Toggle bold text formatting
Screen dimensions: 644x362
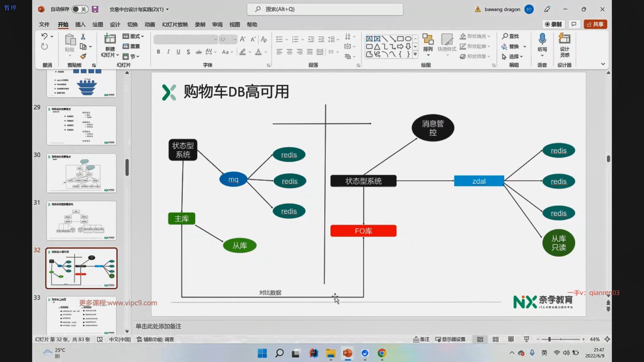[158, 52]
